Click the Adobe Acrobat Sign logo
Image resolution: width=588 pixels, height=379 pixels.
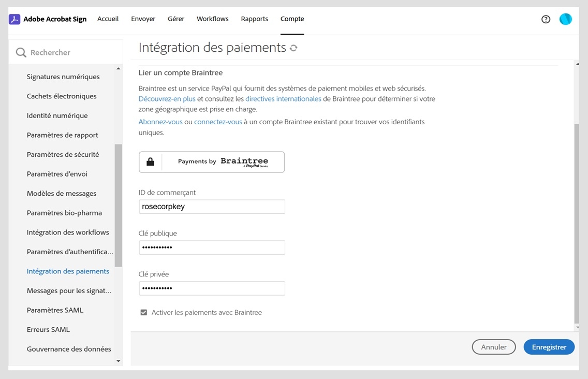pos(47,19)
